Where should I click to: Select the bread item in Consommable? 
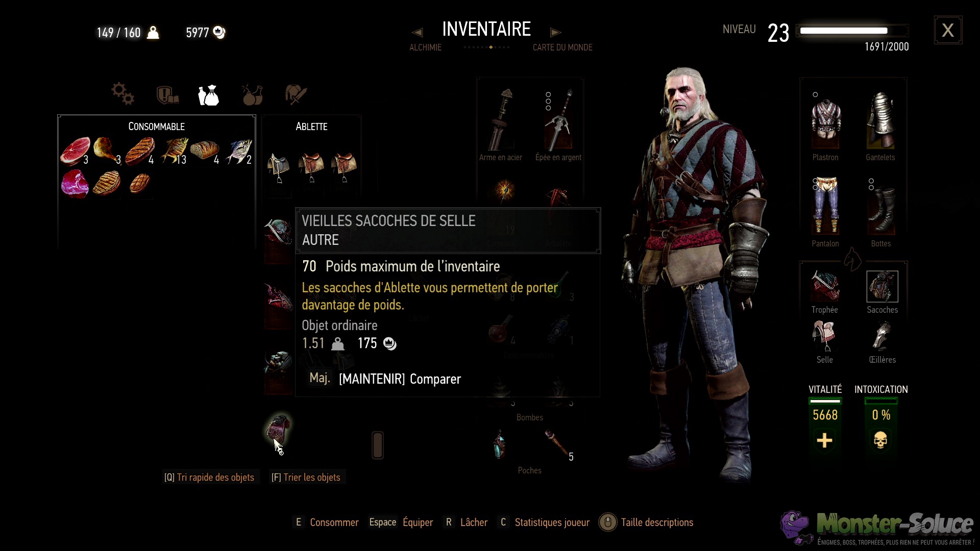(204, 150)
